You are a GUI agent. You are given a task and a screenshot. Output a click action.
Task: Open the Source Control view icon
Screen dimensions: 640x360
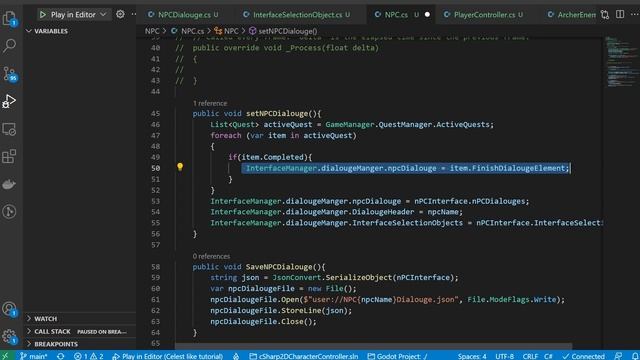(9, 74)
